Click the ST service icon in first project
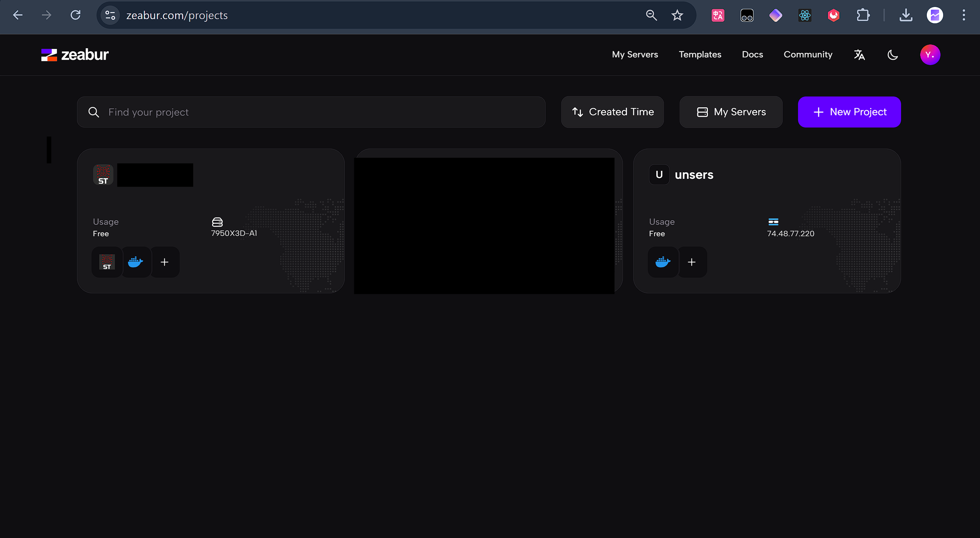 coord(107,262)
